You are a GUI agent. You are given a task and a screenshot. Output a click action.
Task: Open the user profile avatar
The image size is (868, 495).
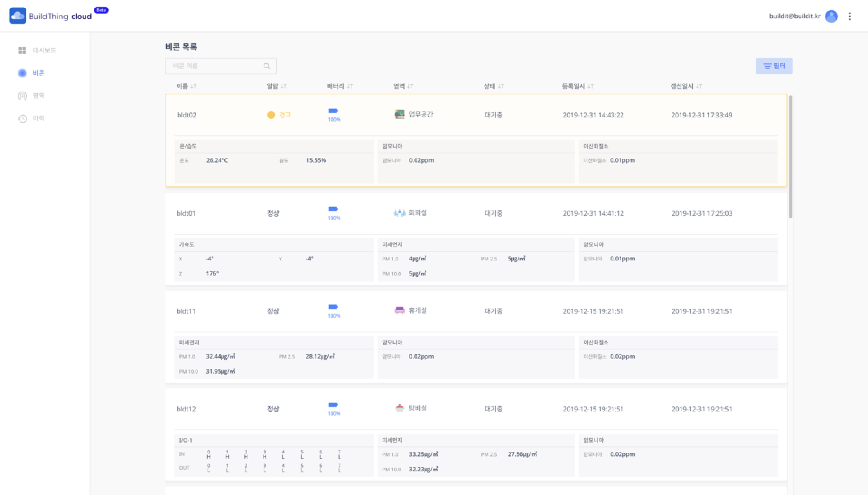click(831, 16)
